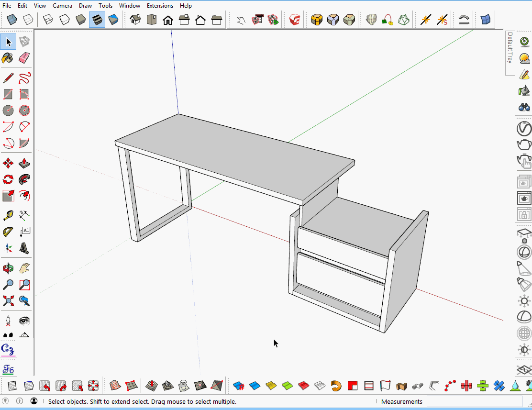Pick the Paint Bucket tool
The height and width of the screenshot is (410, 532).
point(8,58)
